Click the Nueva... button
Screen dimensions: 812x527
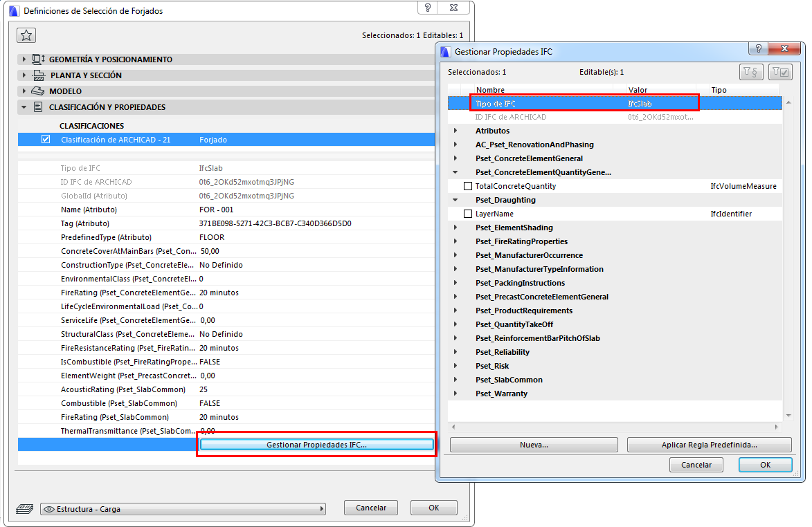point(534,445)
